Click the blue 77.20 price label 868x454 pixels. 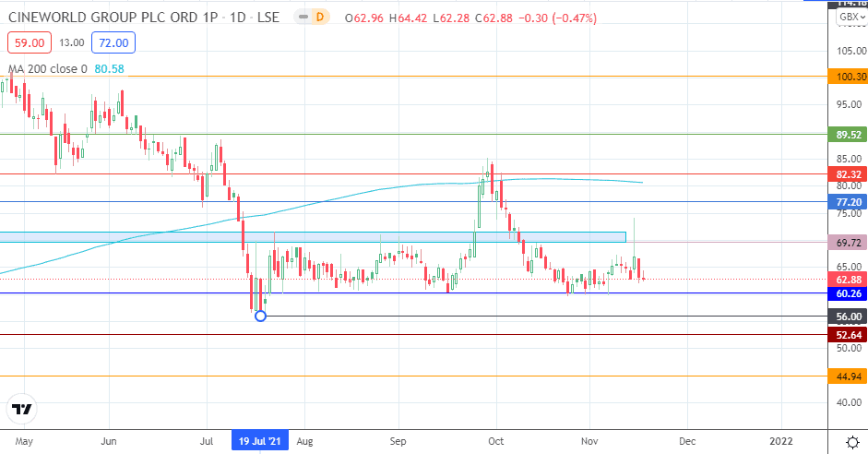[848, 202]
